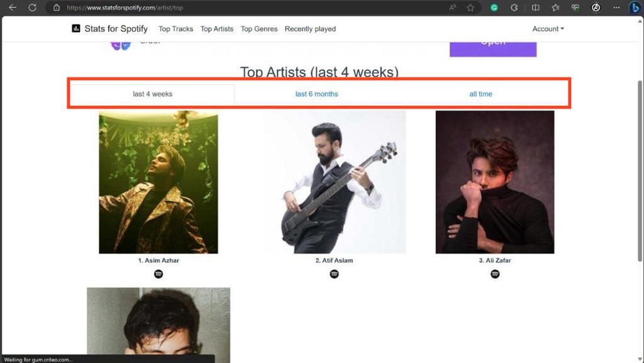Select the last 4 weeks tab
This screenshot has width=644, height=363.
[x=152, y=94]
